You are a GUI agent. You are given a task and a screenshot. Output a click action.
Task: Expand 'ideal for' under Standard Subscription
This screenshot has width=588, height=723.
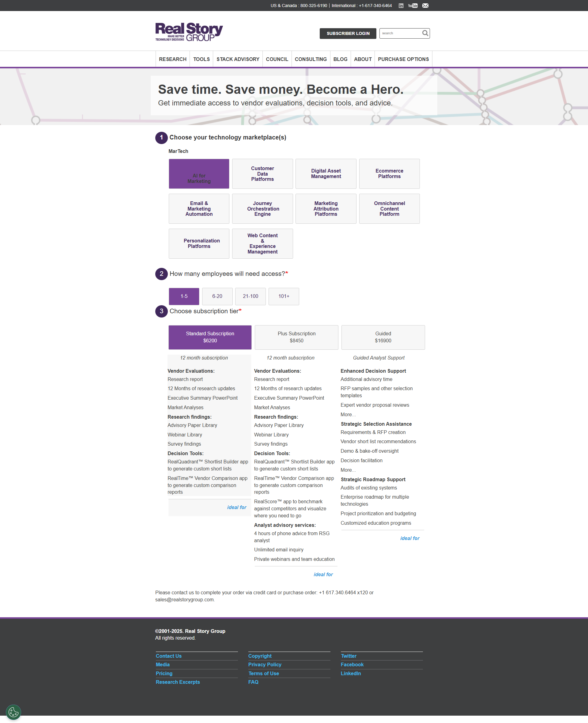237,508
